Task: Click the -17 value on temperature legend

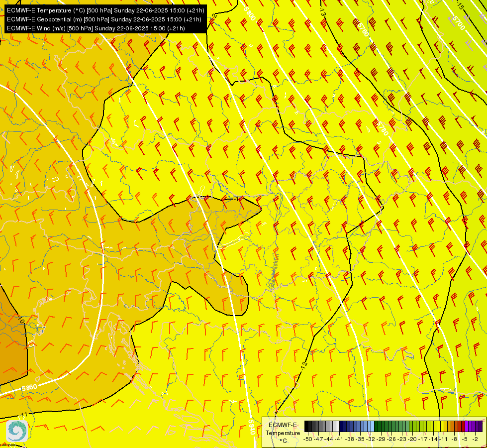Action: tap(423, 439)
